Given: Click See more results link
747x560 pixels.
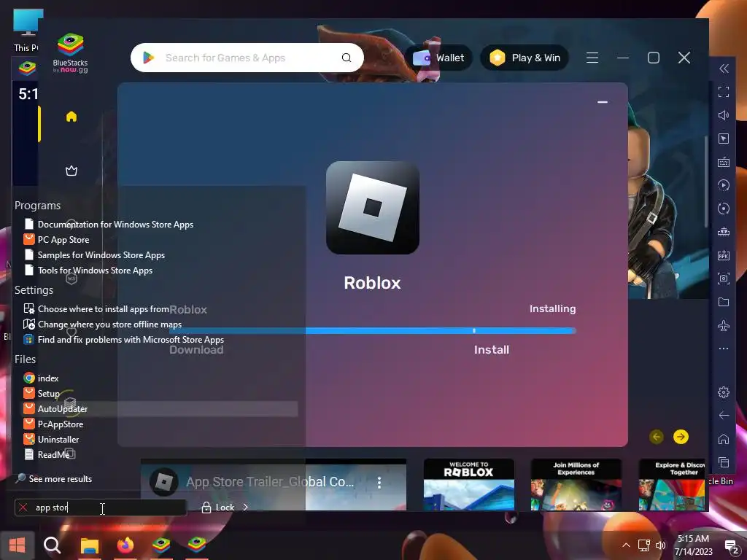Looking at the screenshot, I should [60, 478].
